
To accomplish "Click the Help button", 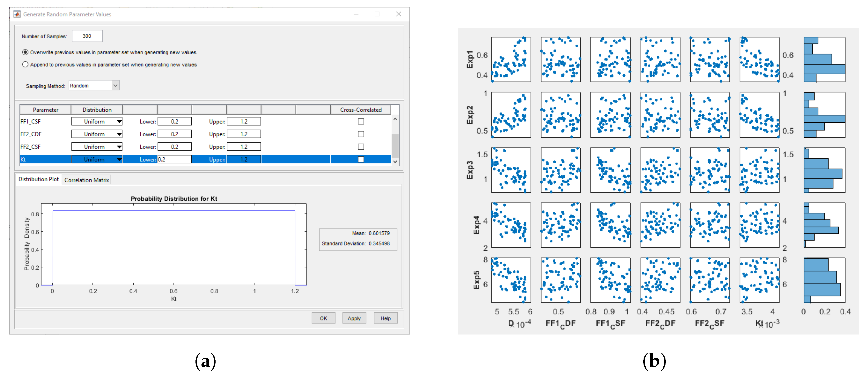I will point(385,318).
